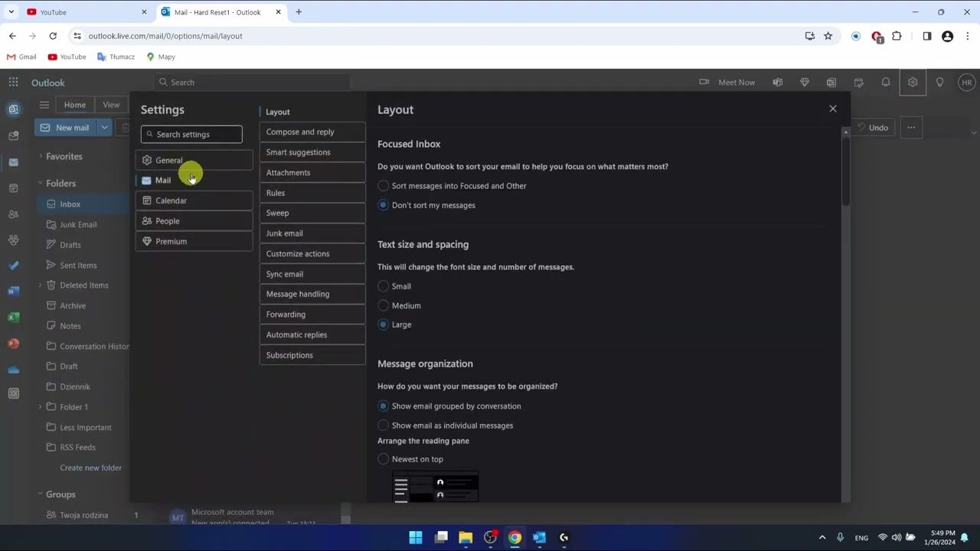Expand the New mail dropdown arrow

(x=104, y=128)
